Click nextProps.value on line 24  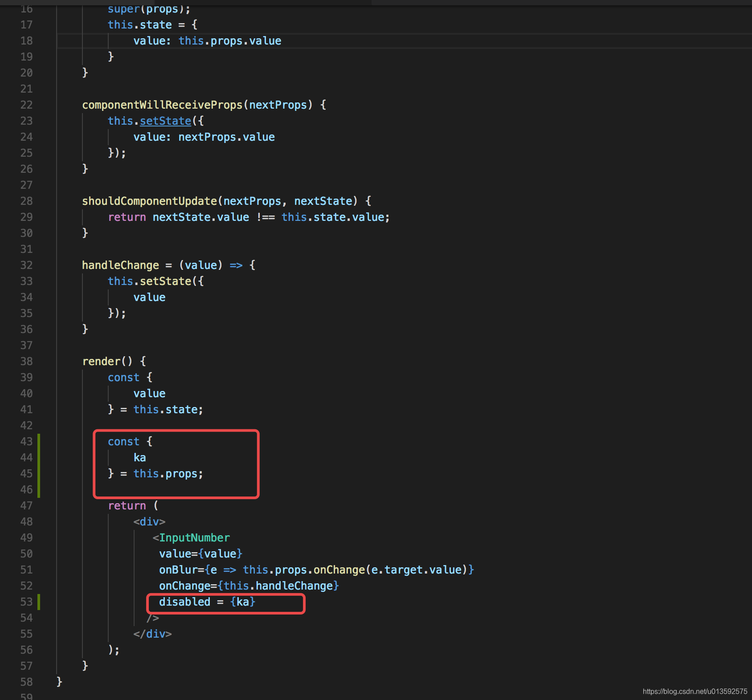pos(226,137)
